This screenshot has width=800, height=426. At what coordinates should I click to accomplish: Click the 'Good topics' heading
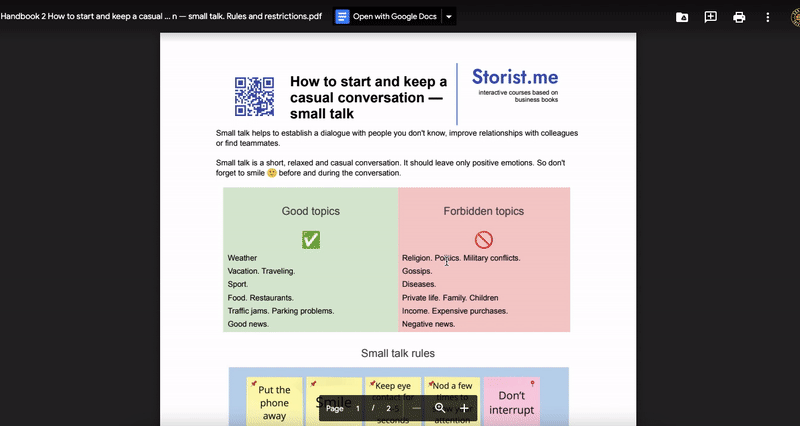(311, 211)
